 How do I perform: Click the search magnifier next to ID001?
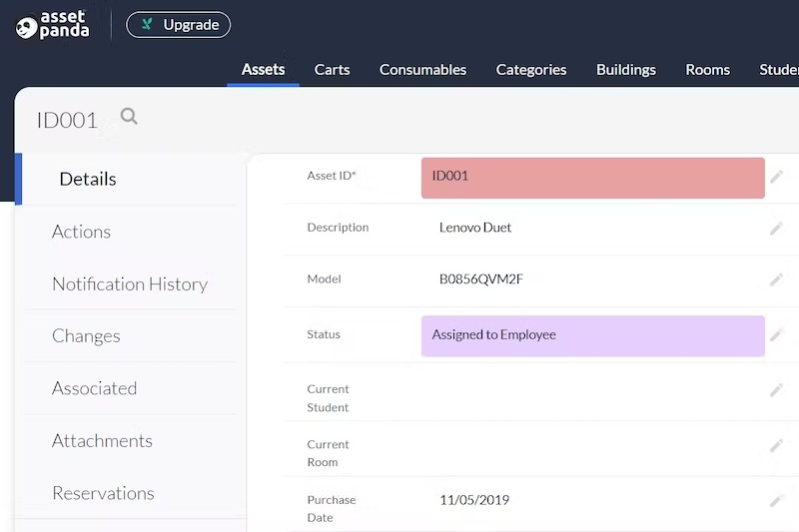tap(129, 117)
